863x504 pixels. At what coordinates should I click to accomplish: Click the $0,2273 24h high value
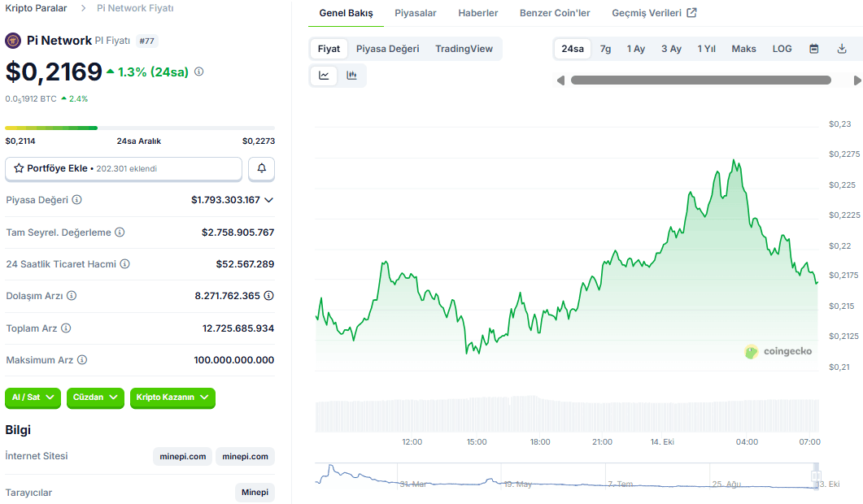point(259,141)
